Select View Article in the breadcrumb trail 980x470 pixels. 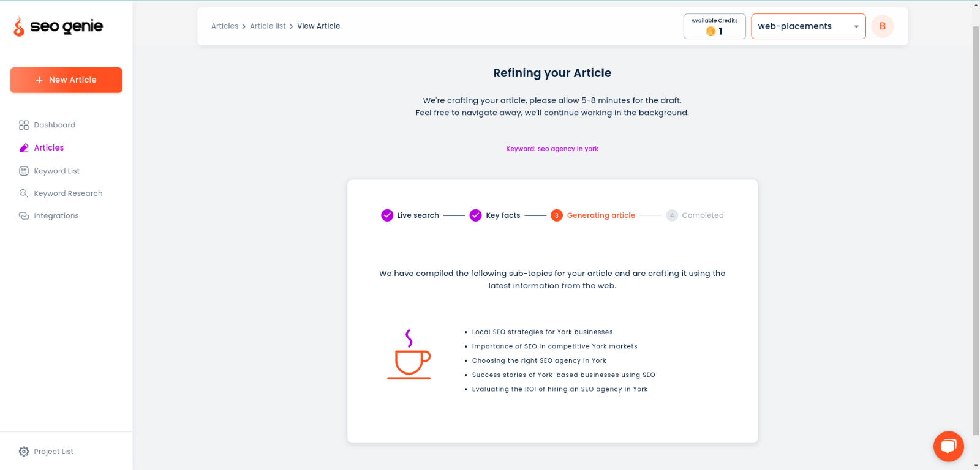[318, 26]
